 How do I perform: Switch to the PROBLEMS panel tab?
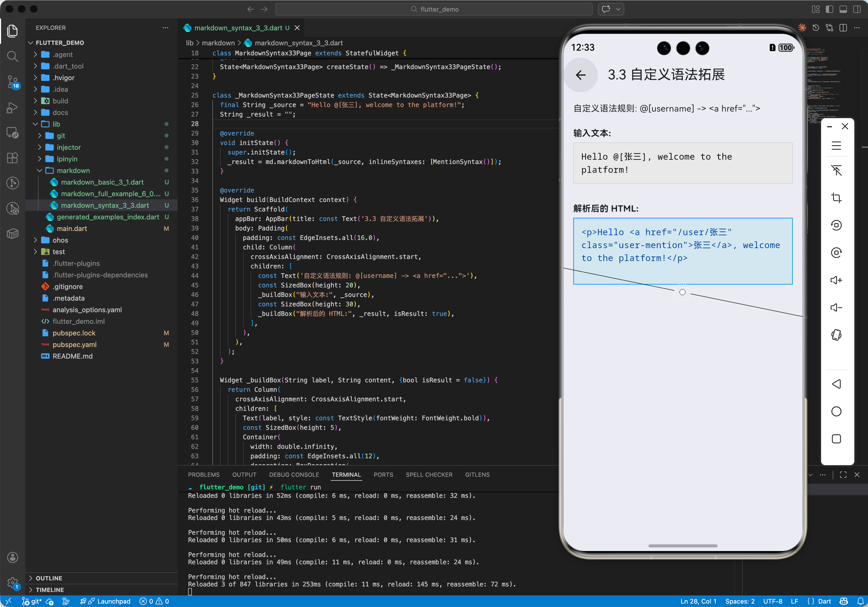click(x=203, y=475)
